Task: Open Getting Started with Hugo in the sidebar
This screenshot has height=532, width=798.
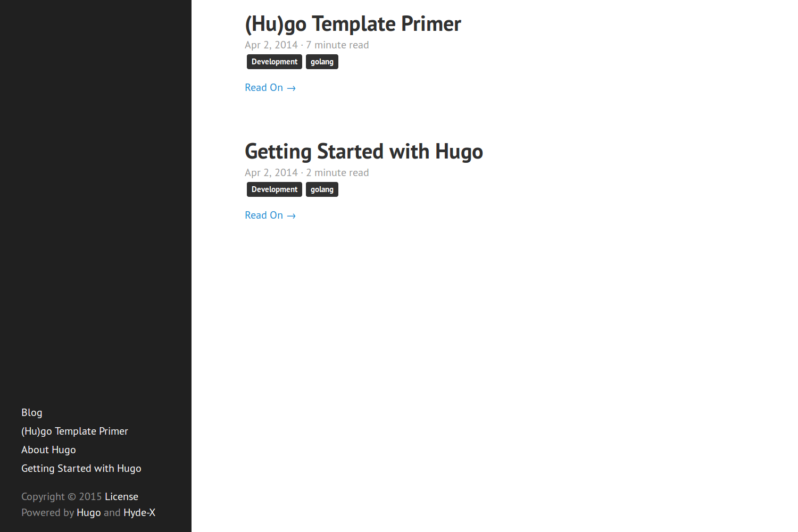Action: (x=81, y=469)
